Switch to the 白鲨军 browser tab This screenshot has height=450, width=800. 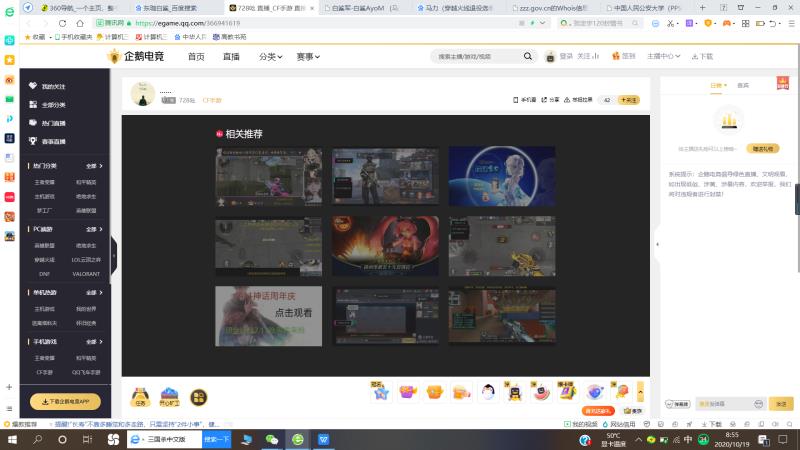(364, 8)
